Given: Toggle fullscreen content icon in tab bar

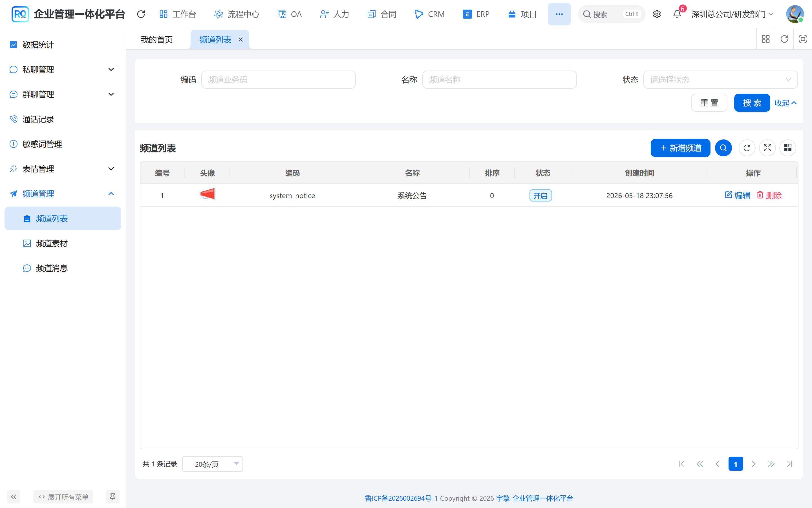Looking at the screenshot, I should pos(803,39).
